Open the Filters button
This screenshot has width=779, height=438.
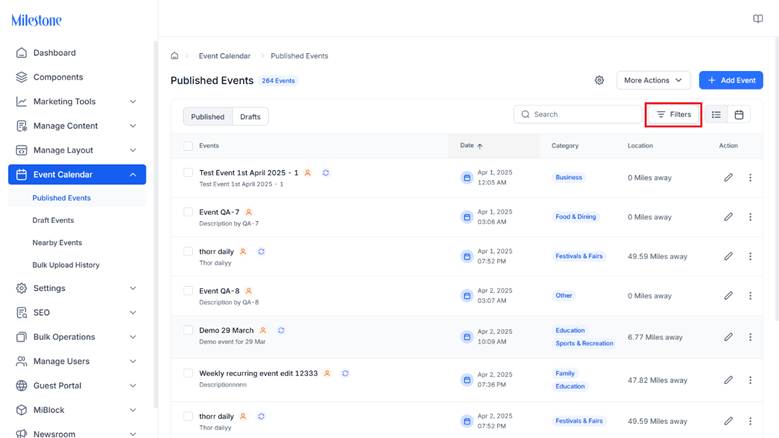(673, 114)
